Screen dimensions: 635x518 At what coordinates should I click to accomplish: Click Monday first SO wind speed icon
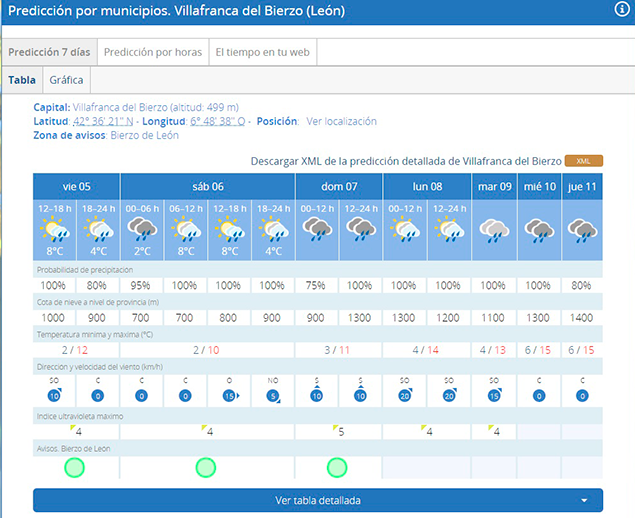point(405,396)
